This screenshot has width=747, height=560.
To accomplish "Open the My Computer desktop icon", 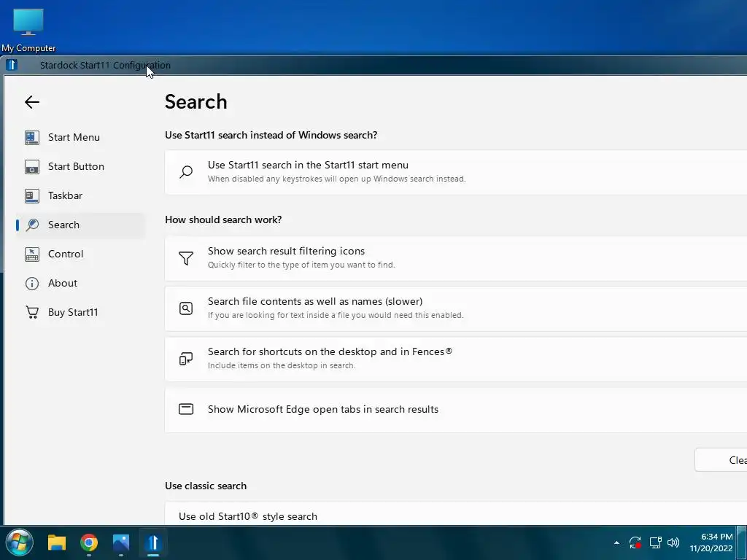I will pyautogui.click(x=28, y=29).
